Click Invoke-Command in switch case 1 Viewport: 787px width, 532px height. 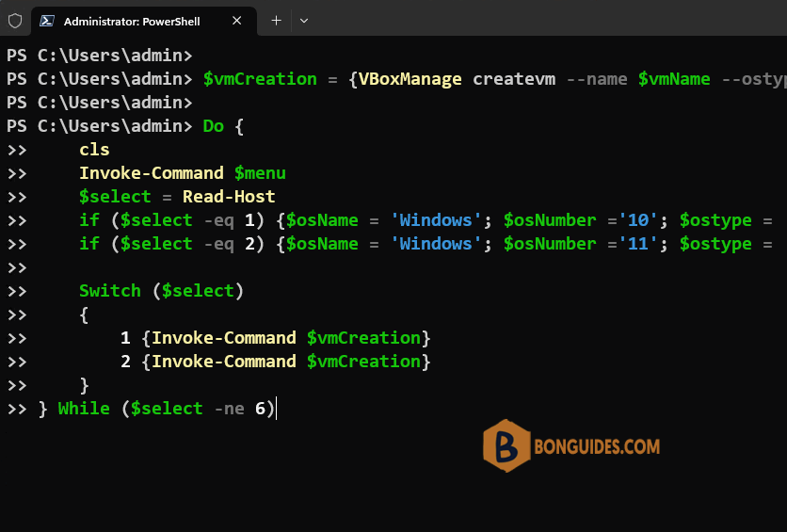point(224,338)
